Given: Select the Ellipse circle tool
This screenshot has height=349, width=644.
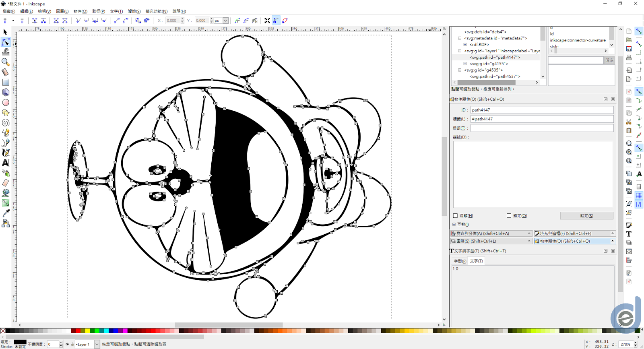Looking at the screenshot, I should [6, 102].
